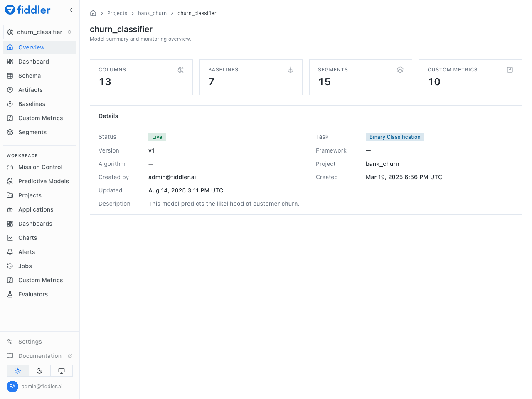
Task: Click the Binary Classification task badge
Action: 395,137
